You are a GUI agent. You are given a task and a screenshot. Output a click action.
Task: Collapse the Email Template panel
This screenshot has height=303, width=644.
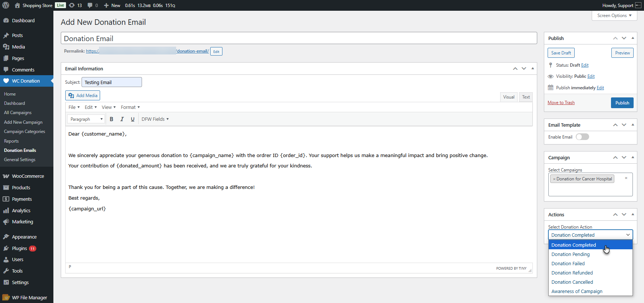point(633,125)
